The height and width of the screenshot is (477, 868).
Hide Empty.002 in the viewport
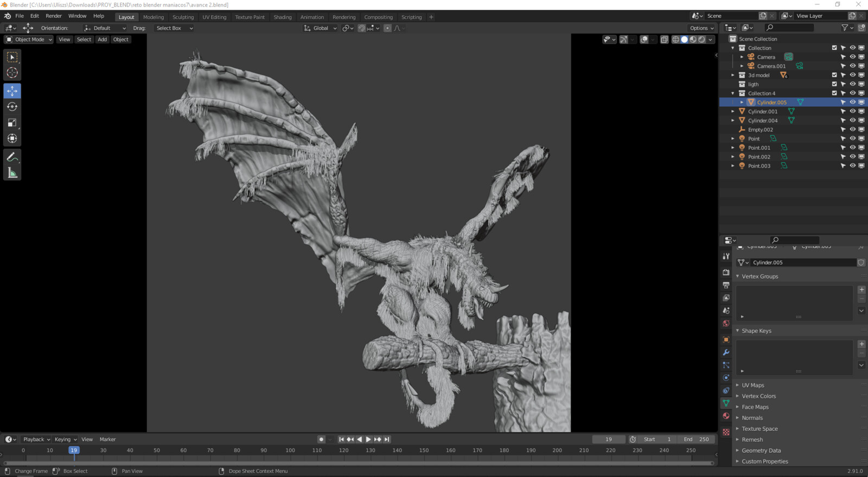coord(852,130)
